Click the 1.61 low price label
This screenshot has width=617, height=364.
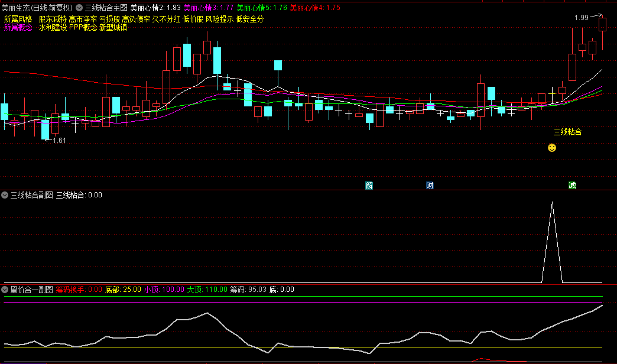(x=60, y=140)
